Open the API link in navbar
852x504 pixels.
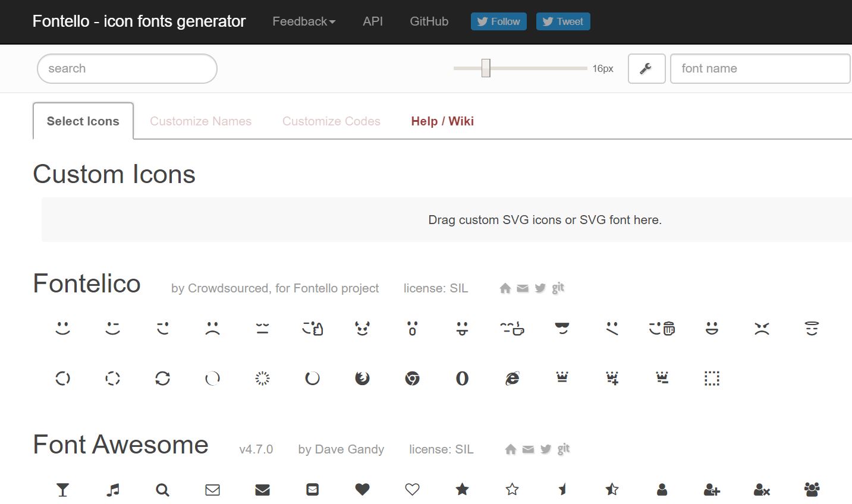pos(373,21)
